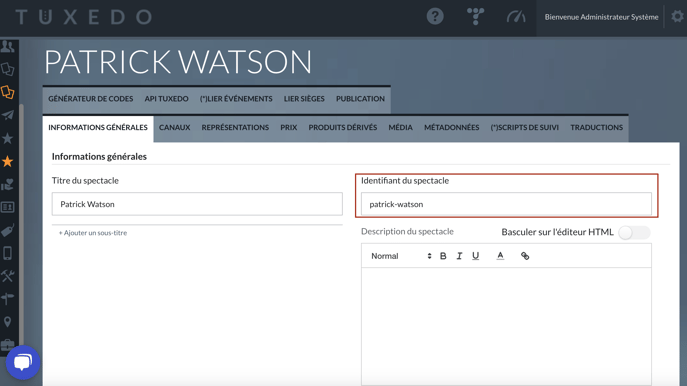Click the signpost icon in sidebar
The width and height of the screenshot is (687, 386).
click(7, 299)
